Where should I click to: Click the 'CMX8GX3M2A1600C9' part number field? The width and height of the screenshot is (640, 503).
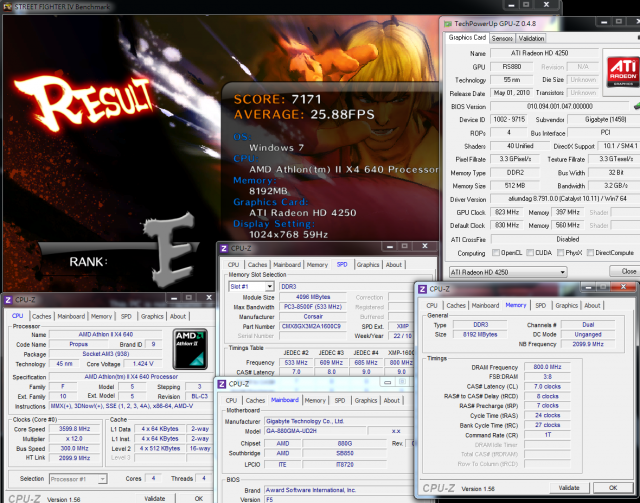pos(313,326)
